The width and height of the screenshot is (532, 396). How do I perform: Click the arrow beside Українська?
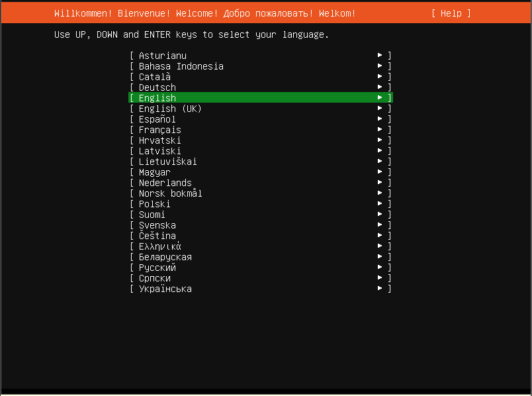point(380,289)
